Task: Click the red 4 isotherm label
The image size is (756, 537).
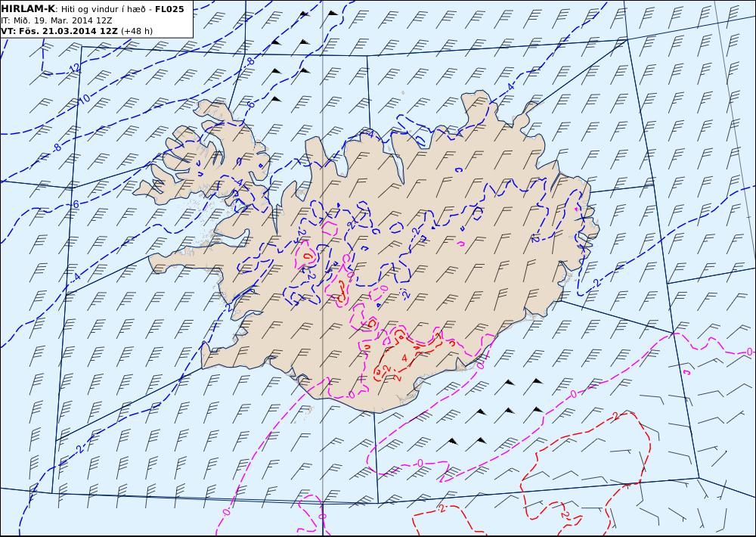Action: point(404,358)
